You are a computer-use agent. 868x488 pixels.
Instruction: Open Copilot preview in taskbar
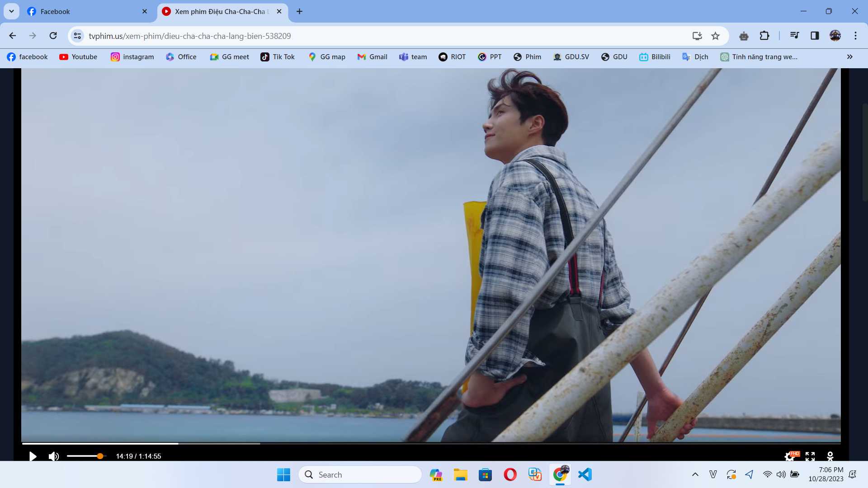(x=436, y=474)
